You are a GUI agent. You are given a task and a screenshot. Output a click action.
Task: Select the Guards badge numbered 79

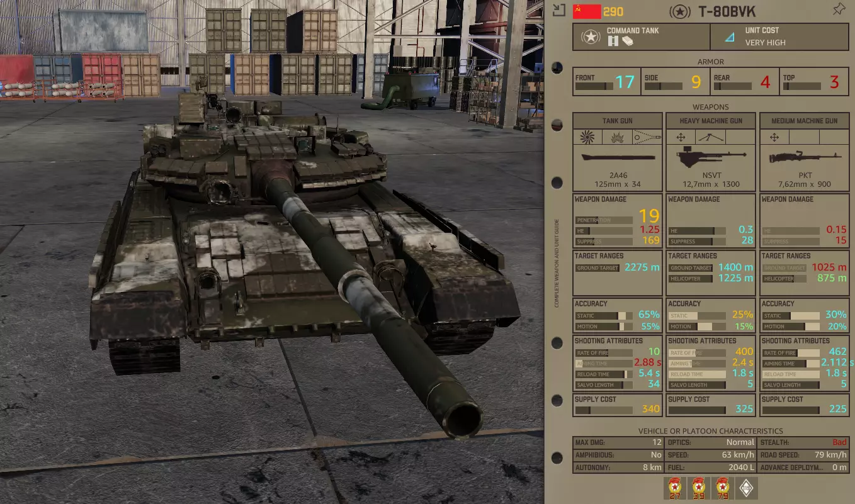click(724, 488)
